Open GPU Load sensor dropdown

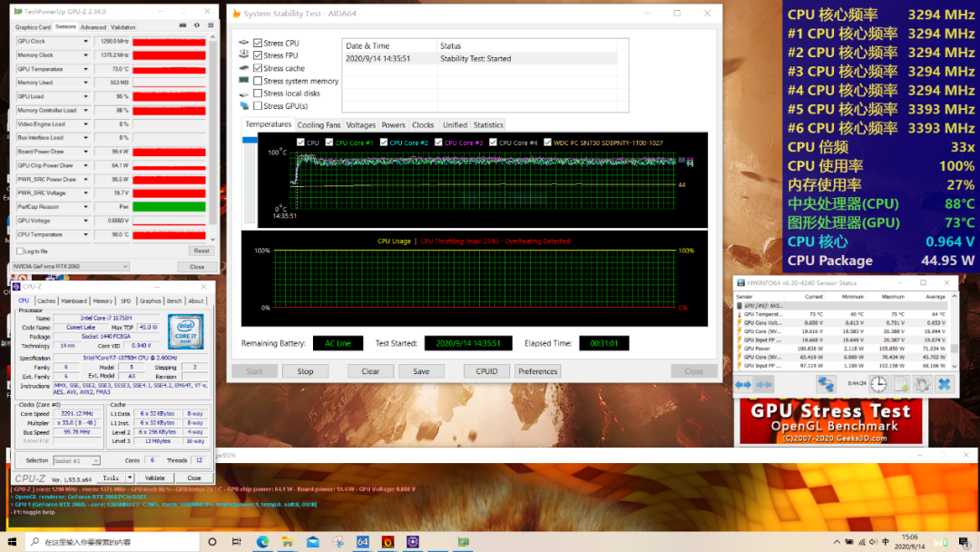tap(85, 96)
